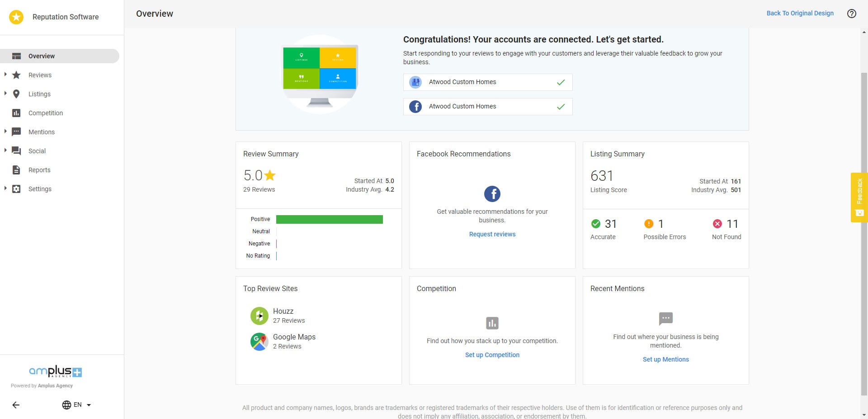Click the Facebook icon in Facebook Recommendations
The width and height of the screenshot is (868, 419).
(492, 194)
